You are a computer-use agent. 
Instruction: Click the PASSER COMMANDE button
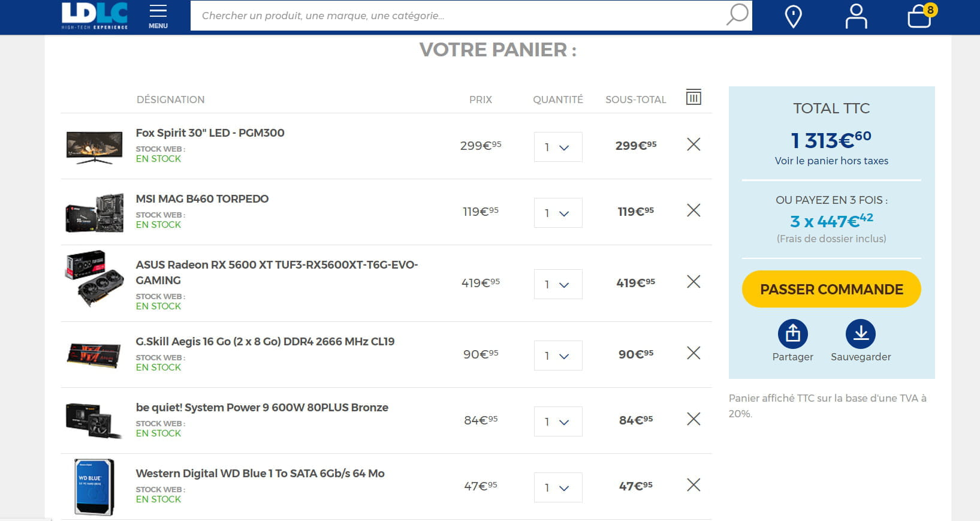[831, 289]
